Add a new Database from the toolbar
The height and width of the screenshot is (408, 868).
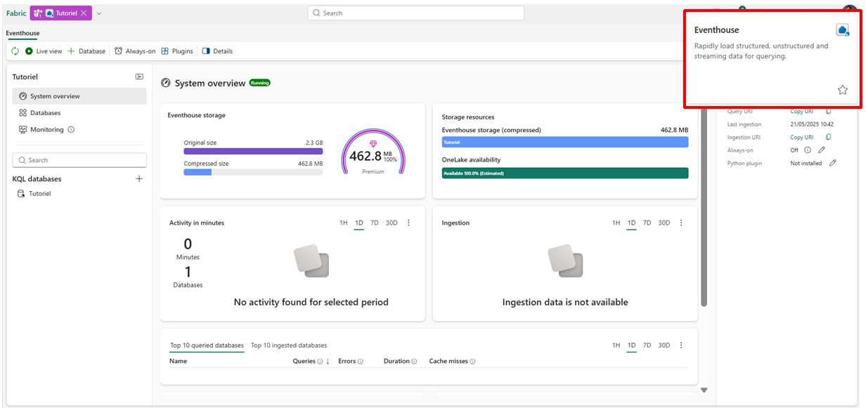click(x=86, y=51)
